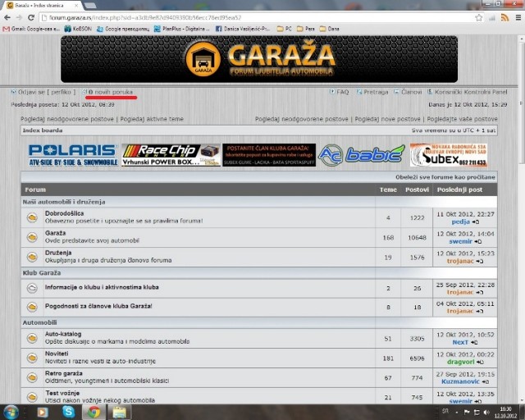Click the forum icon beside Garaža row

(32, 237)
